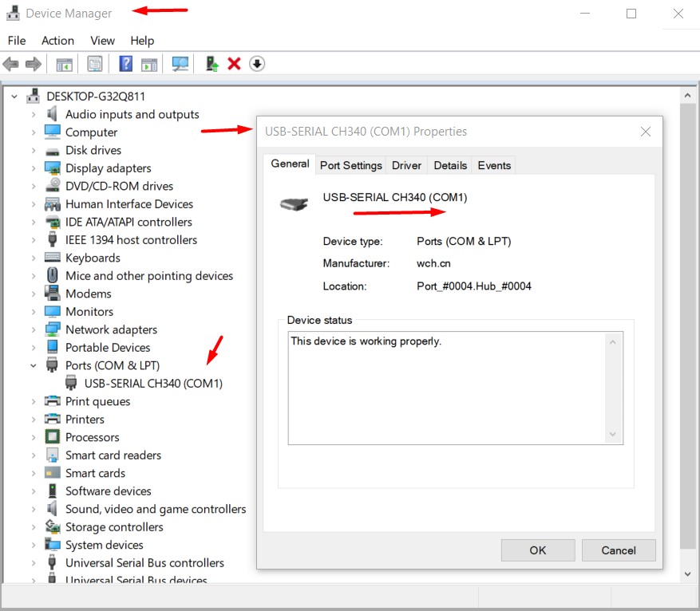
Task: Click Cancel in the Properties dialog
Action: click(x=619, y=550)
